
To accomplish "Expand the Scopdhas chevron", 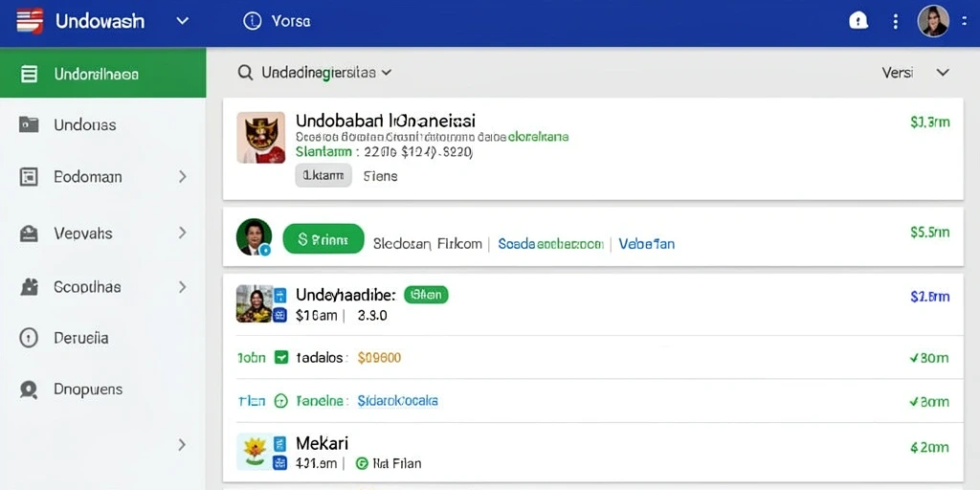I will click(x=183, y=287).
